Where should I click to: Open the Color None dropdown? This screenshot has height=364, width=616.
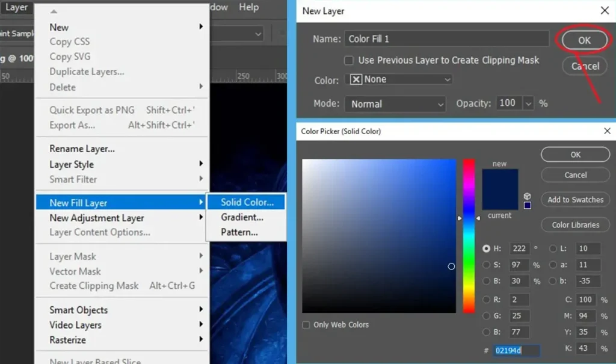click(x=399, y=79)
